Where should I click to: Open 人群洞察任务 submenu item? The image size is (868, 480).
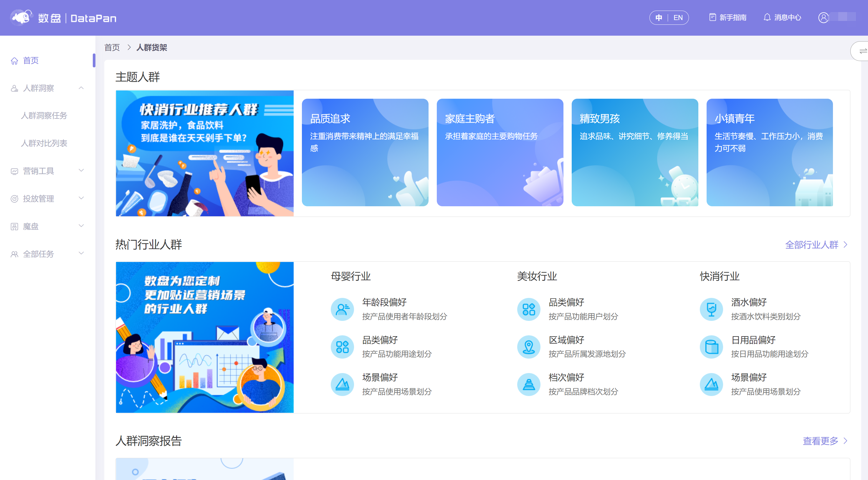(x=44, y=116)
